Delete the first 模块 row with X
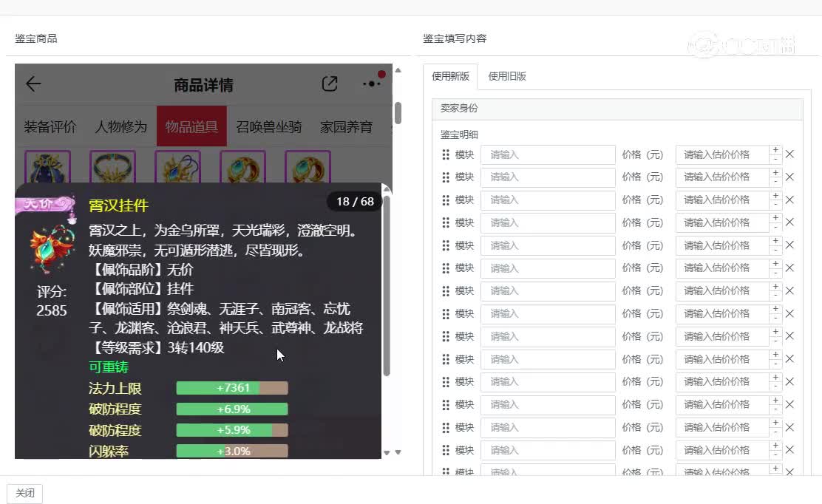822x504 pixels. 790,154
